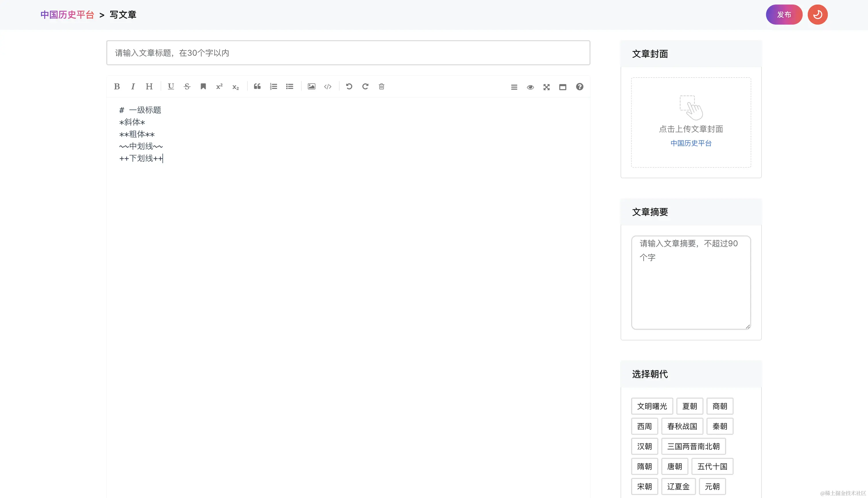Open the editor help dialog
Image resolution: width=868 pixels, height=498 pixels.
580,87
